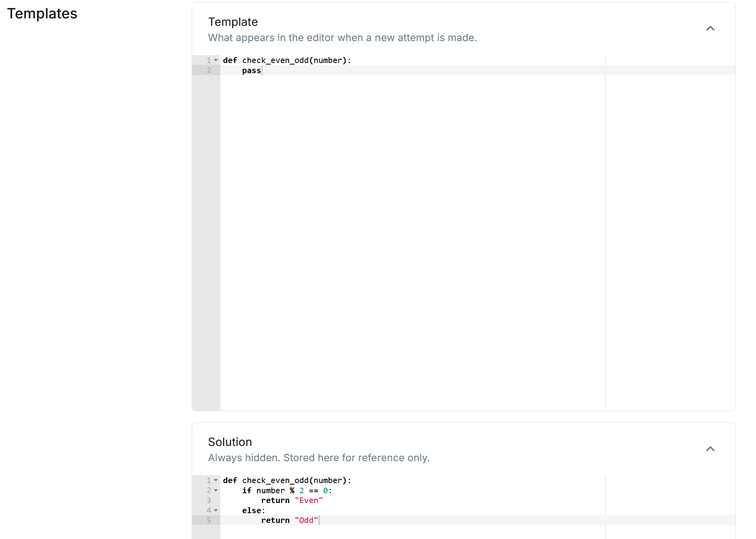Click the 'pass' line in Template editor
756x539 pixels.
251,70
